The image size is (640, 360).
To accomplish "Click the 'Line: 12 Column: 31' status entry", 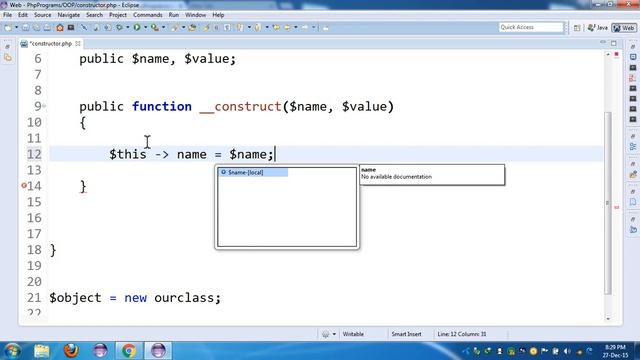I will [462, 334].
